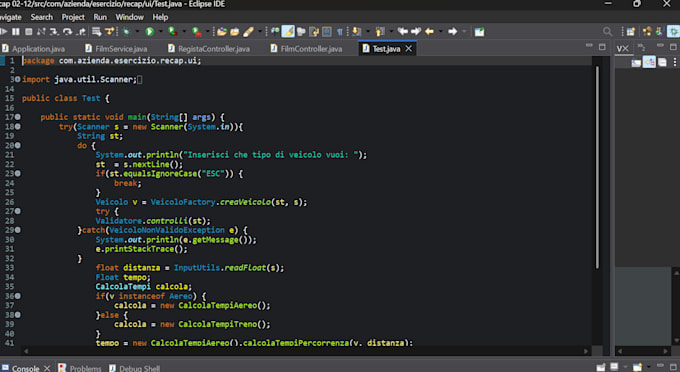
Task: Click the Drop to Frame icon
Action: (x=96, y=32)
